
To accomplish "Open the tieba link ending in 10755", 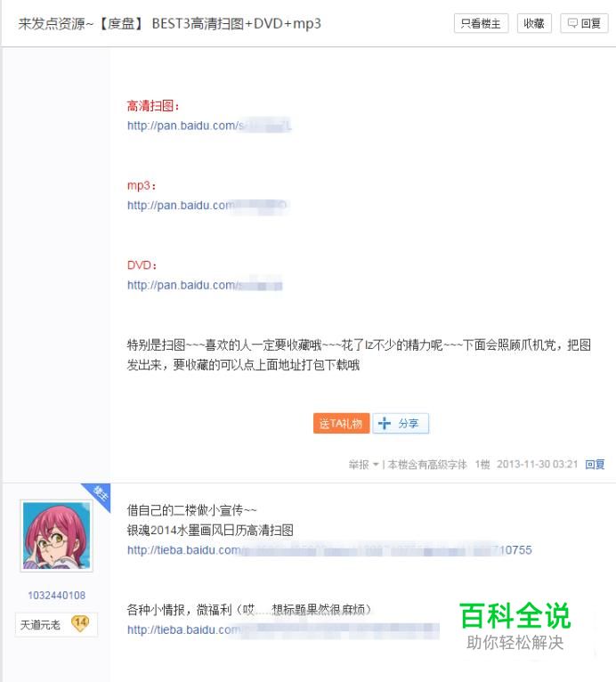I will click(329, 550).
